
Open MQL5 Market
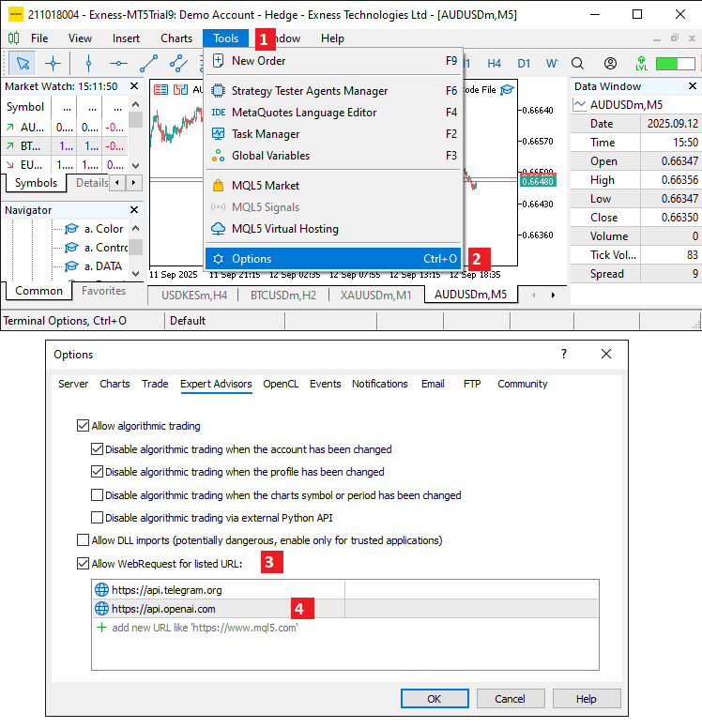click(333, 186)
